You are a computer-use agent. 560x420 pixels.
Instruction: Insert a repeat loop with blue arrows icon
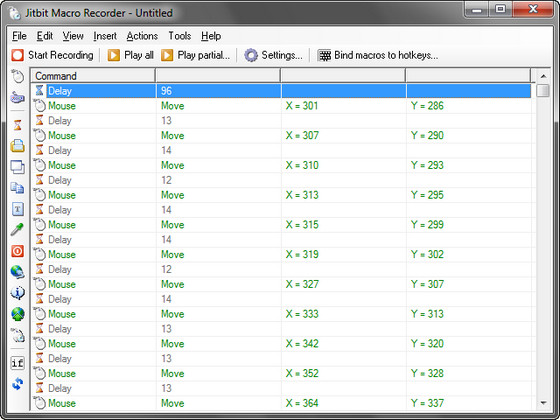coord(17,384)
